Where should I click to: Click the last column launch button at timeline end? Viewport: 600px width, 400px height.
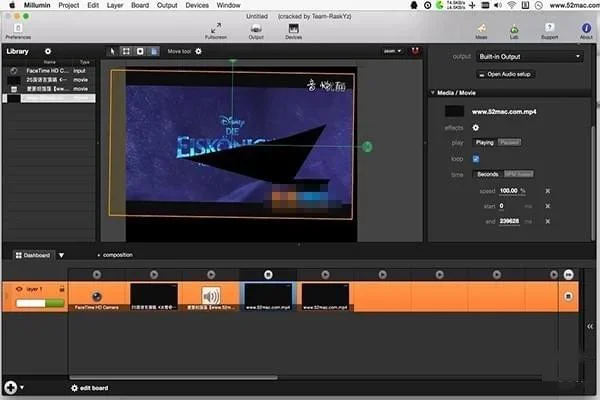point(568,274)
